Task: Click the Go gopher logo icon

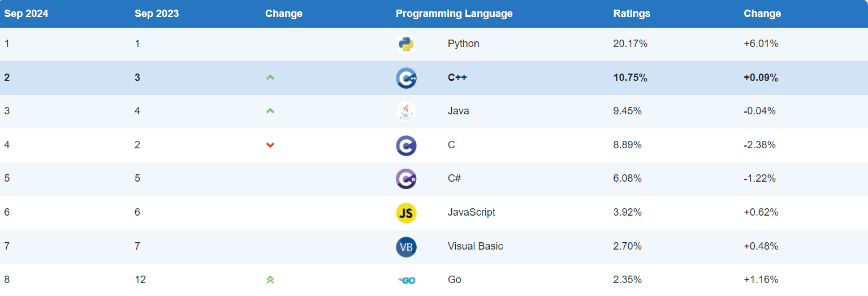Action: point(406,280)
